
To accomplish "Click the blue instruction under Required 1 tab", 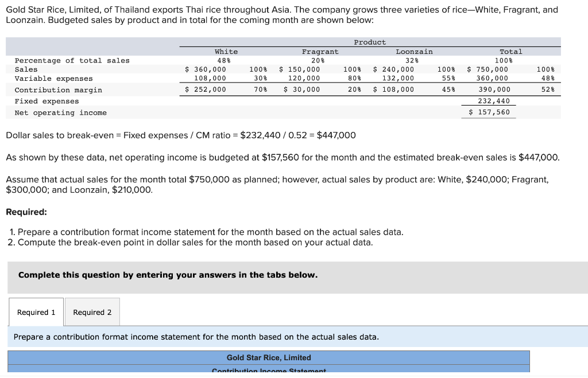I will [x=298, y=337].
